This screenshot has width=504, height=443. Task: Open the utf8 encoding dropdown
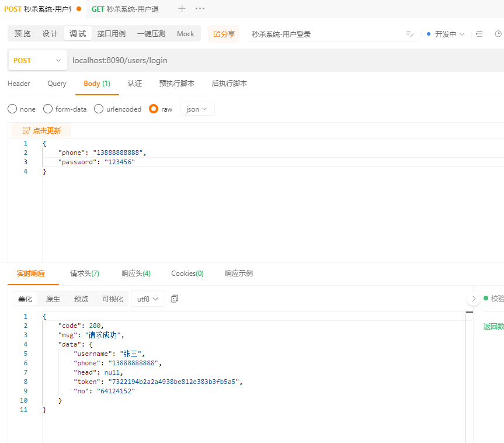[148, 299]
